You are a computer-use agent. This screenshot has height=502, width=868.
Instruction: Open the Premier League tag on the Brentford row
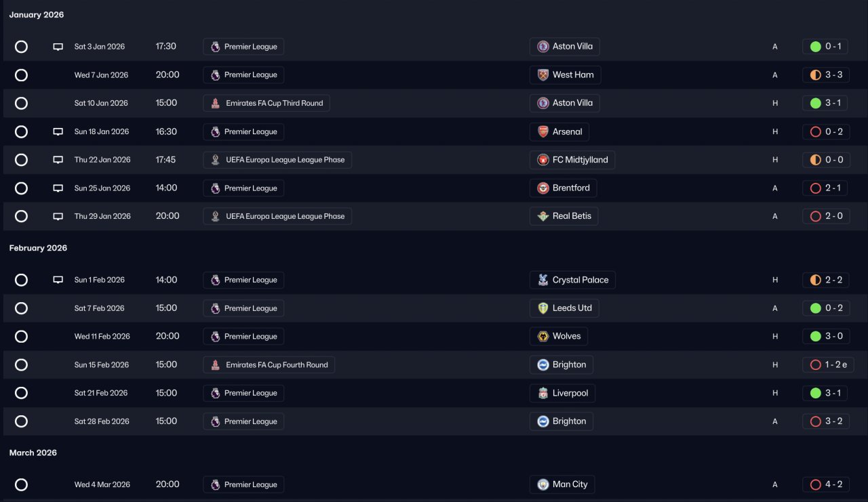243,188
